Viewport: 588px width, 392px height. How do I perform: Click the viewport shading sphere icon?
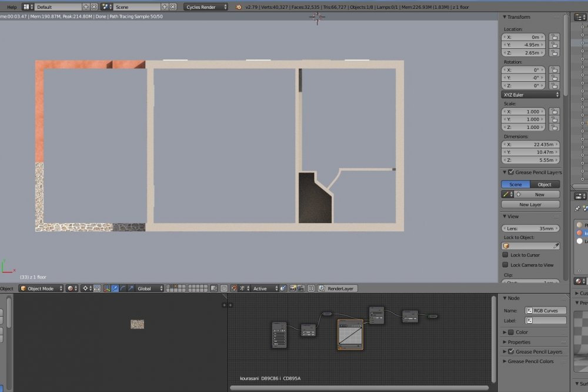(x=70, y=288)
